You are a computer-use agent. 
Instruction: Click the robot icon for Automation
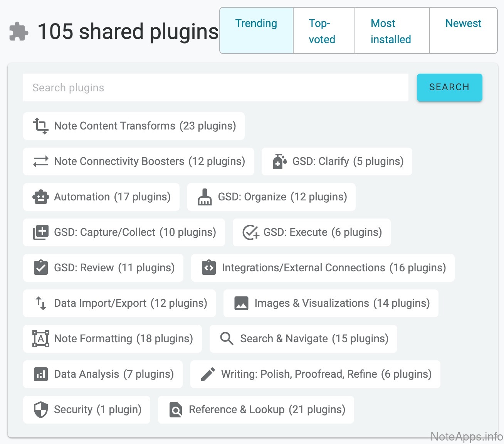tap(41, 197)
